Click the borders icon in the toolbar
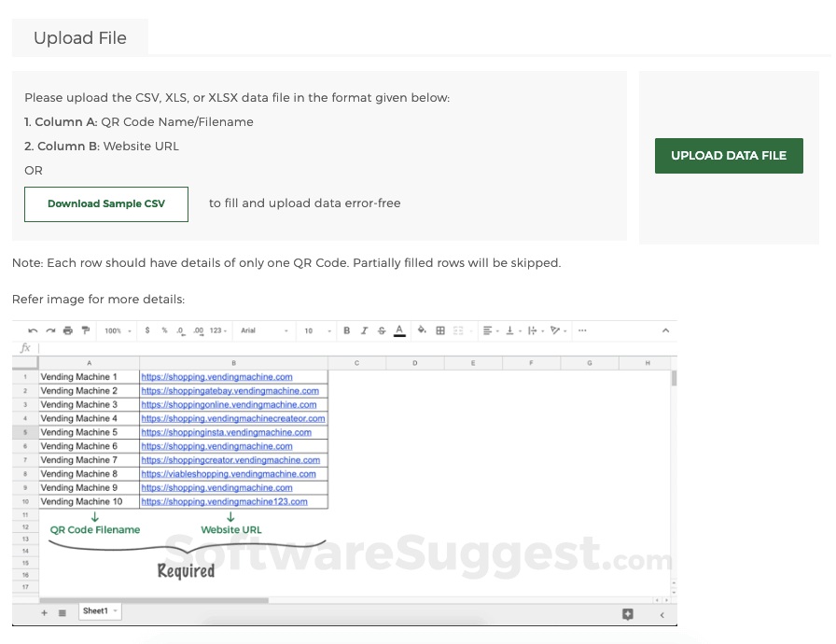 [439, 330]
